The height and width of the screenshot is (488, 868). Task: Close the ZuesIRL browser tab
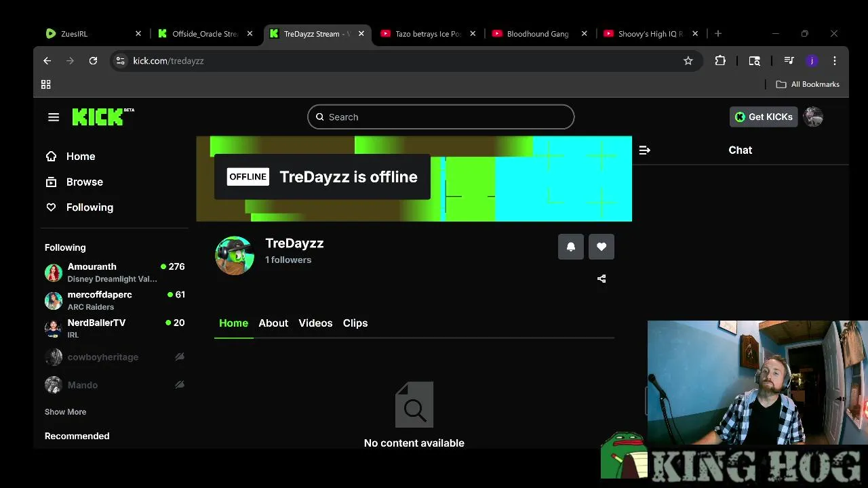click(138, 34)
